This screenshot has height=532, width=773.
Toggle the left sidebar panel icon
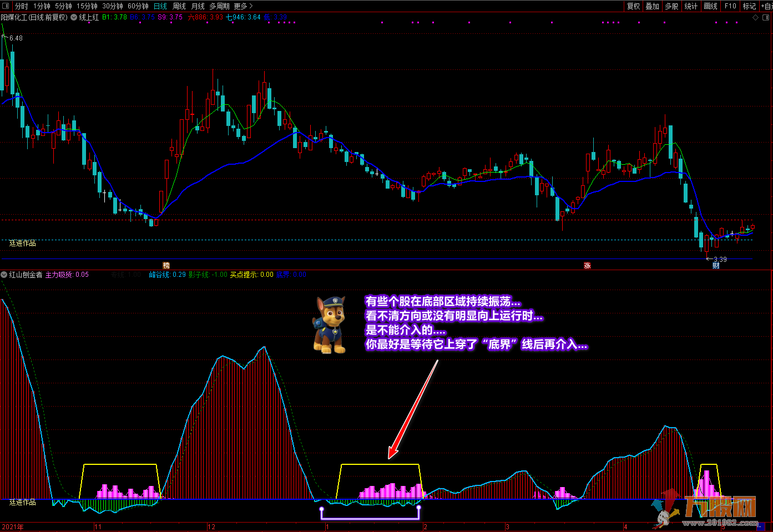coord(6,6)
